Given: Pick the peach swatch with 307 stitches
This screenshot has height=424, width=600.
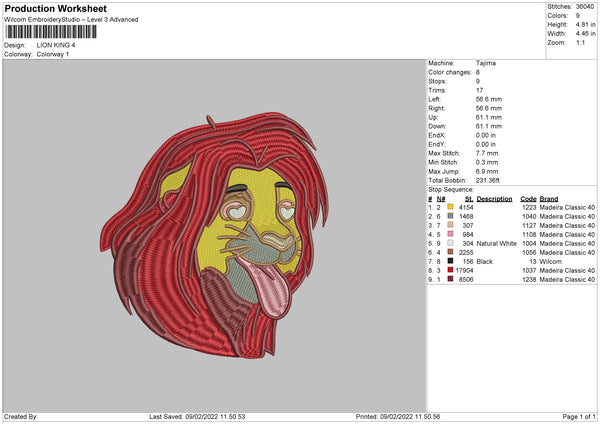Looking at the screenshot, I should point(450,225).
